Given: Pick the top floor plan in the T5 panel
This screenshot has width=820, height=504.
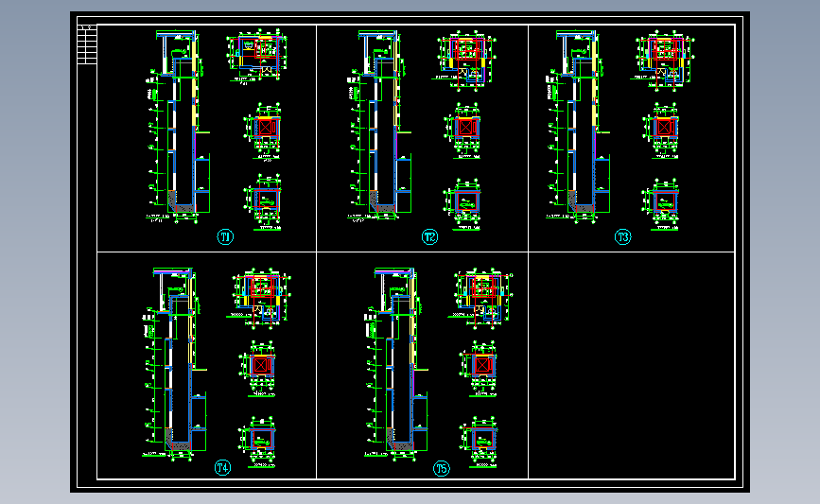Looking at the screenshot, I should point(481,299).
